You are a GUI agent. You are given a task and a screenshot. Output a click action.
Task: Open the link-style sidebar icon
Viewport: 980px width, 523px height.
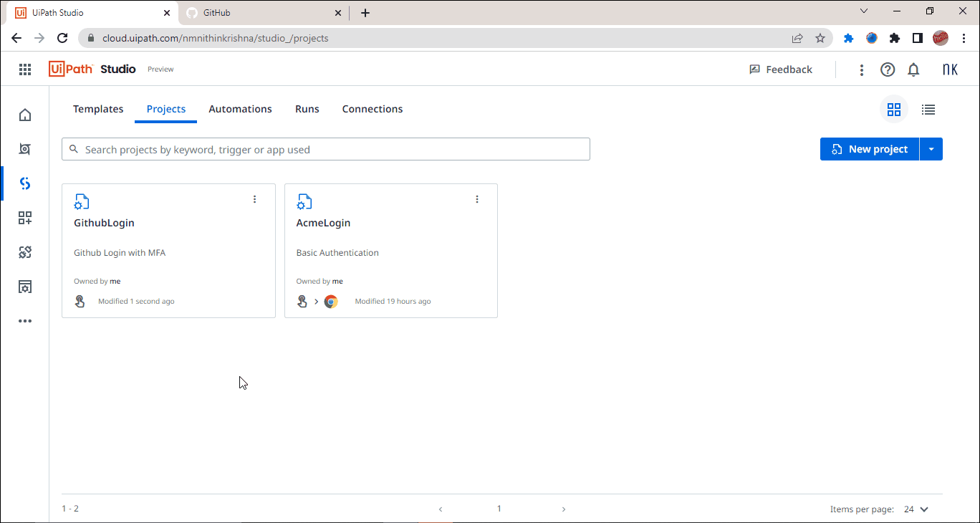pyautogui.click(x=25, y=252)
